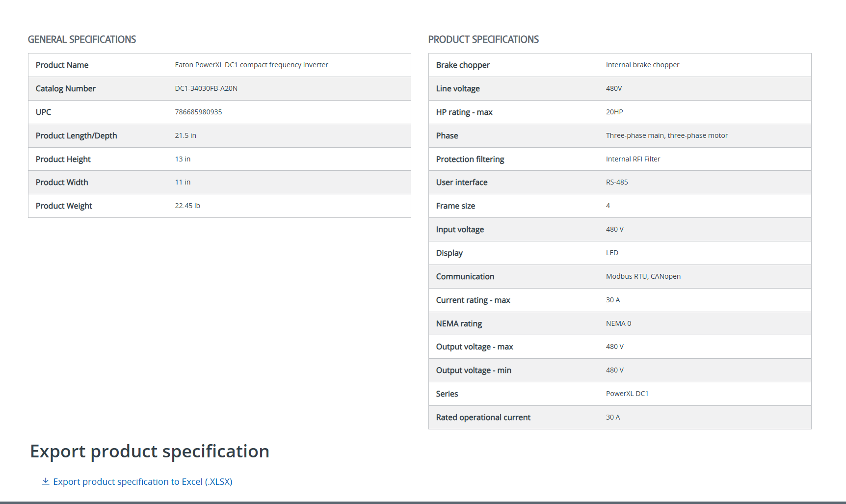Select the UPC value 786685980935
The image size is (846, 504).
click(x=198, y=112)
